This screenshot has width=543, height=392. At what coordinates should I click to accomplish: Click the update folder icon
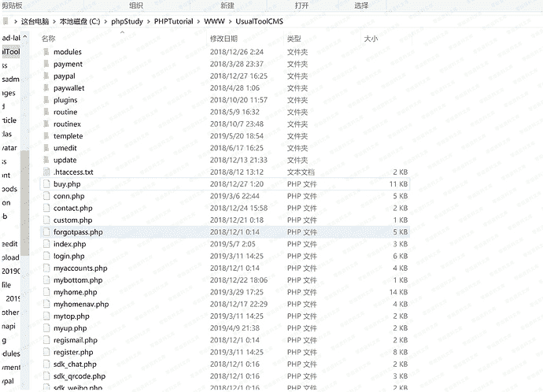click(x=46, y=160)
